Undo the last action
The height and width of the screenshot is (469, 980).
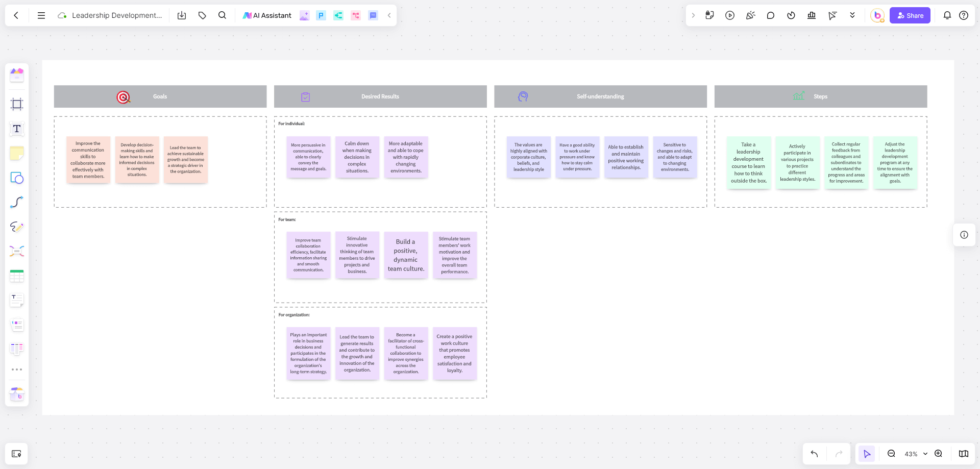814,454
